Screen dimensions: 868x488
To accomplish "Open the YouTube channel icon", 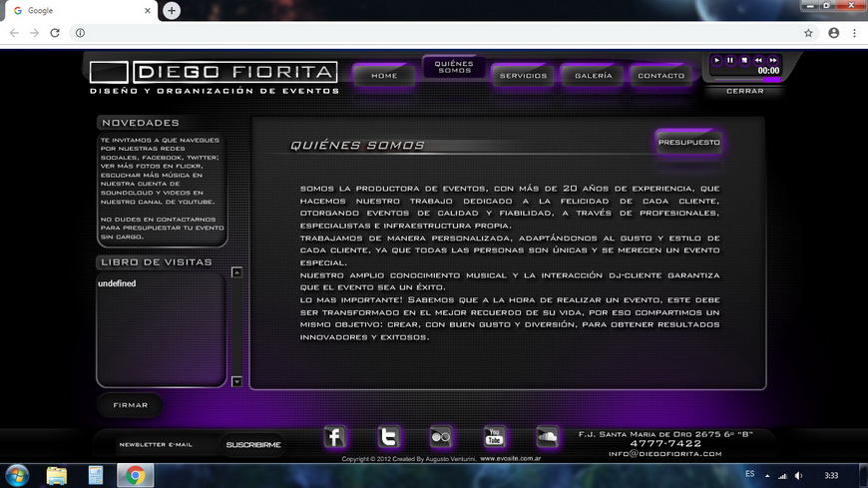I will (494, 437).
